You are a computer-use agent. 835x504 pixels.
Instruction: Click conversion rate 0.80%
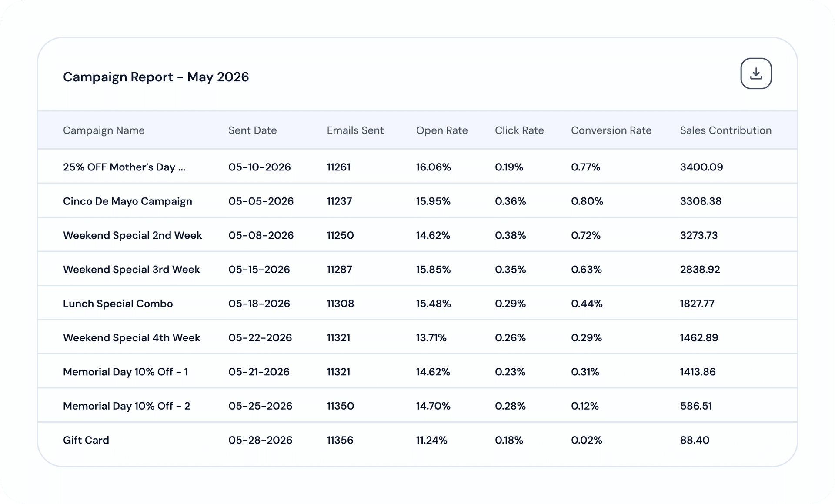point(587,201)
